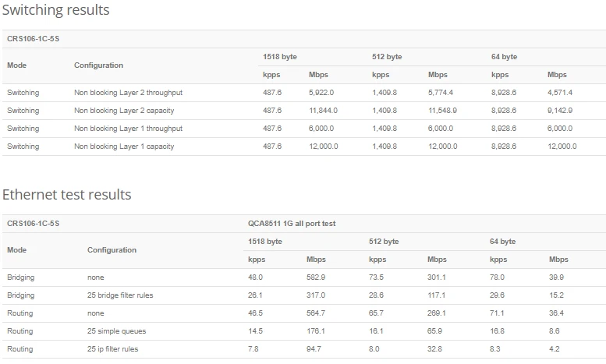The image size is (606, 364).
Task: Select the '25 ip filter rules' cell
Action: click(x=112, y=349)
